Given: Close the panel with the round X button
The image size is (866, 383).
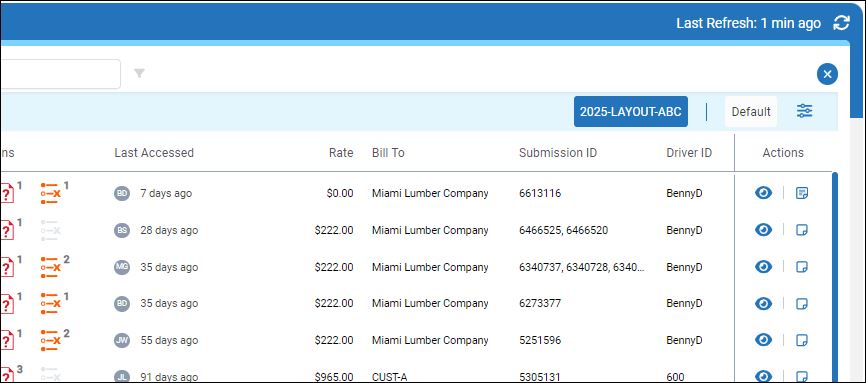Looking at the screenshot, I should click(827, 74).
